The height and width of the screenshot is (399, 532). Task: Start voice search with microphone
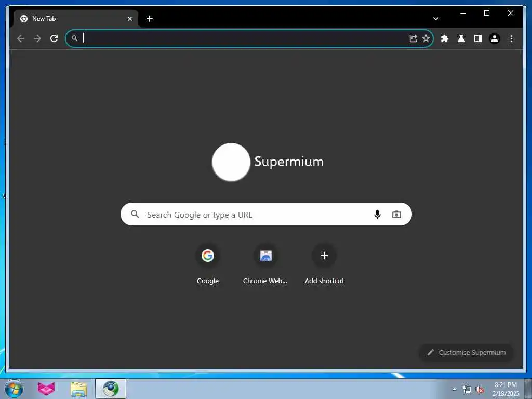click(x=377, y=214)
